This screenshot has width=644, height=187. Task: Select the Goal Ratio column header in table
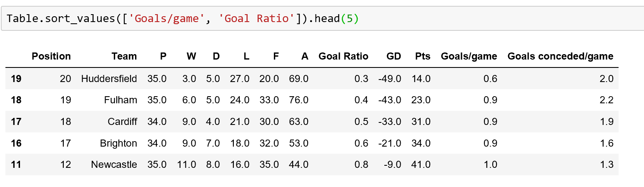tap(343, 56)
